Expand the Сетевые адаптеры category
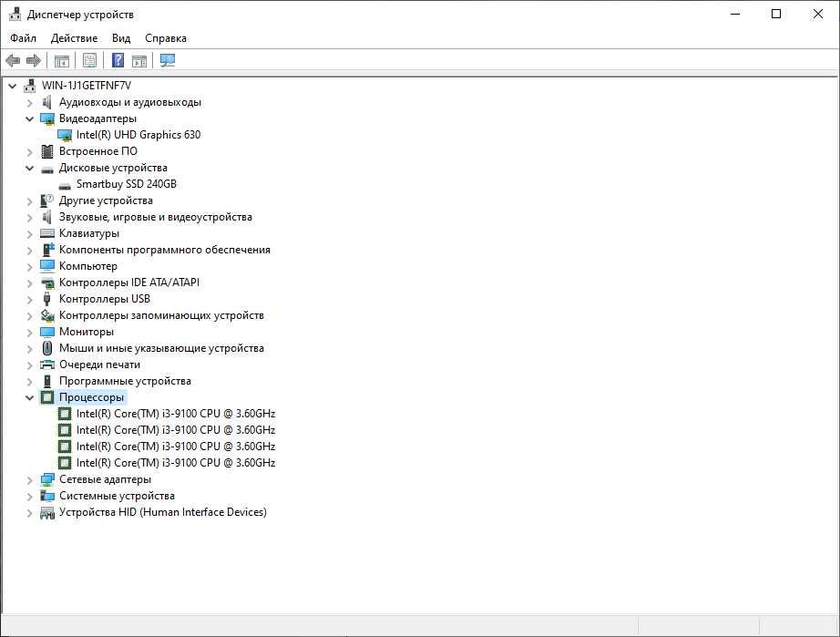 tap(29, 480)
